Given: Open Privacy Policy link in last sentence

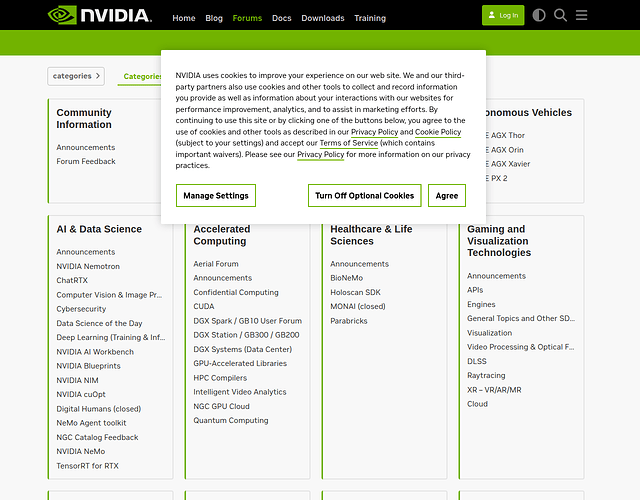Looking at the screenshot, I should point(320,154).
